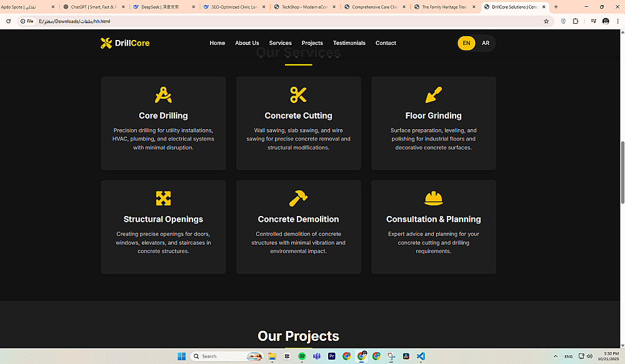Click the Structural Openings card heading
The image size is (625, 364).
163,219
